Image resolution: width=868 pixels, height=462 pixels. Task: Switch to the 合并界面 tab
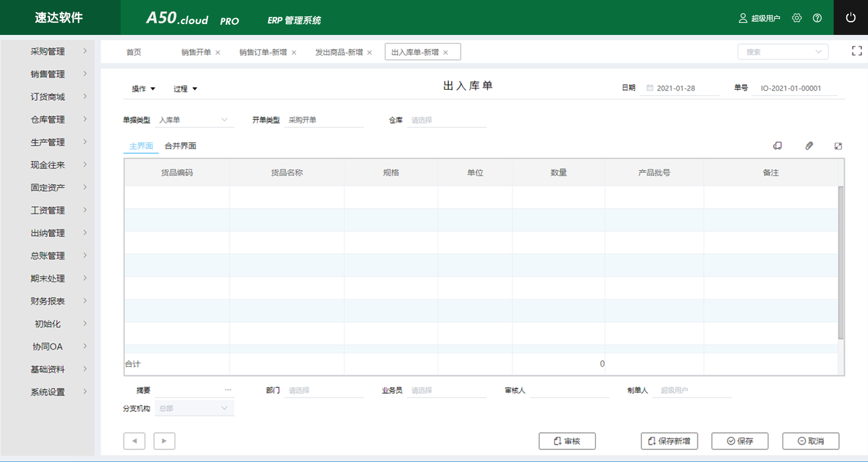[180, 146]
